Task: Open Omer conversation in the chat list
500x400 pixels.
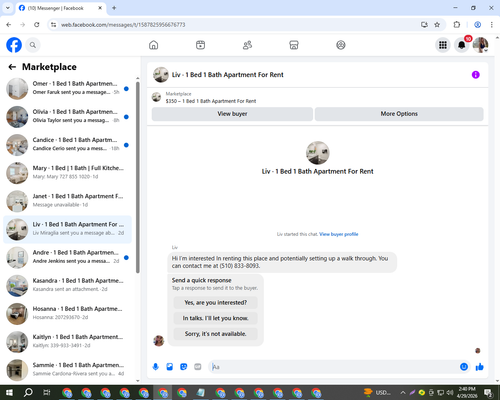Action: click(x=68, y=89)
